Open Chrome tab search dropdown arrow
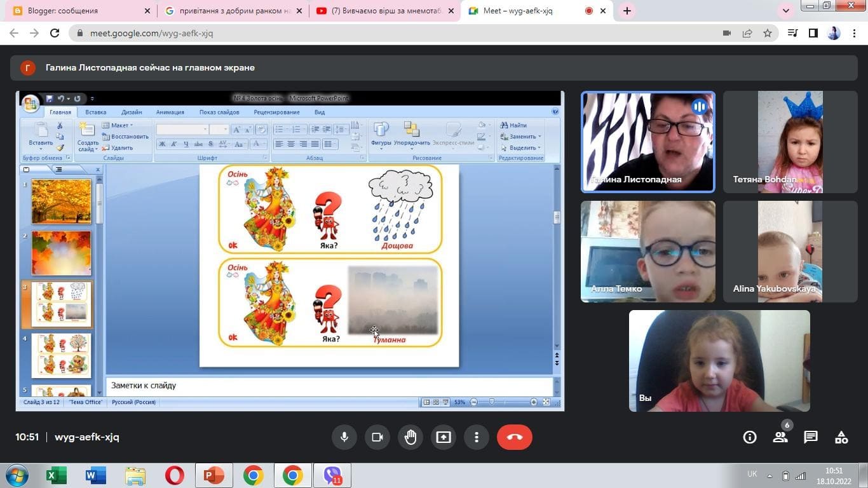The image size is (868, 488). tap(786, 11)
